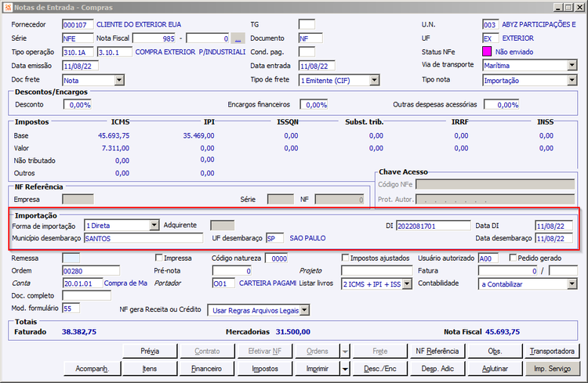Screen dimensions: 588x383
Task: Enable the Impostos ajustados checkbox
Action: 346,258
